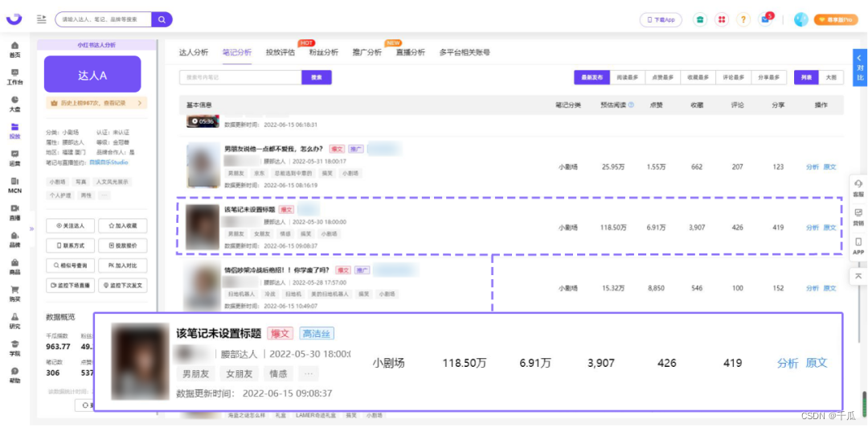Screen dimensions: 868x428
Task: Click the orange 尊享版Pro badge
Action: pyautogui.click(x=835, y=19)
